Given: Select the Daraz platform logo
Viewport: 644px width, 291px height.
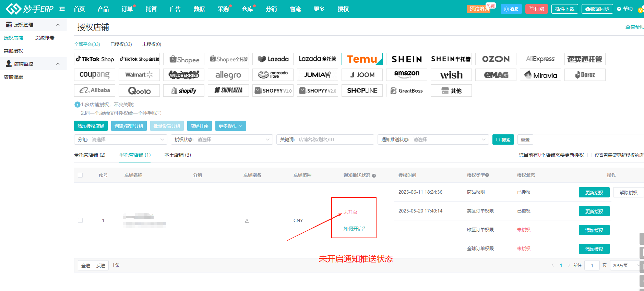Looking at the screenshot, I should coord(585,75).
